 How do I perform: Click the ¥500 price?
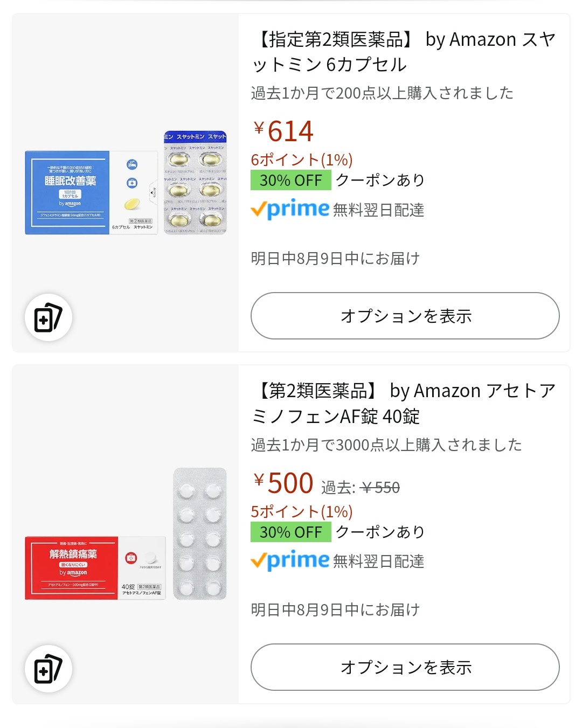pyautogui.click(x=283, y=483)
